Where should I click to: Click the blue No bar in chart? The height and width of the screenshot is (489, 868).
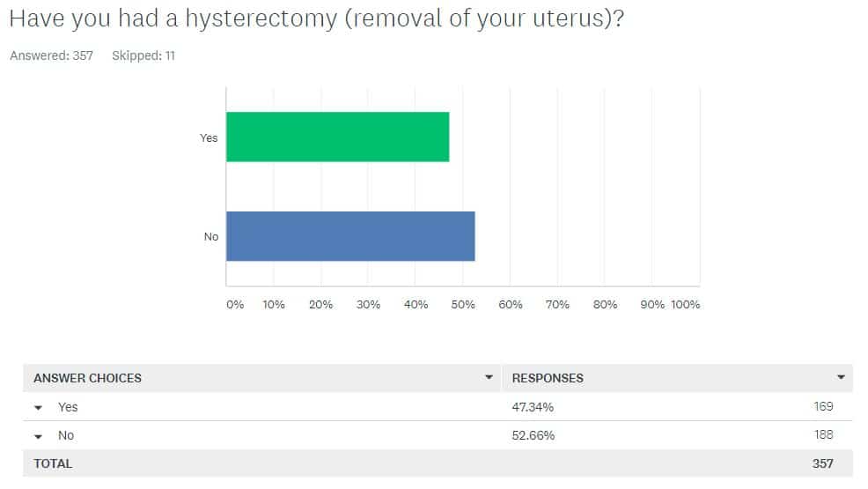coord(350,236)
